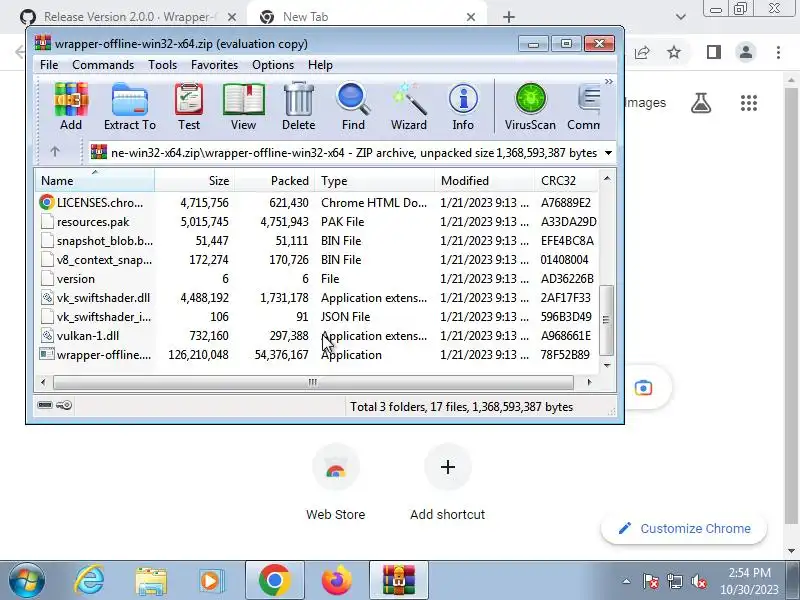800x600 pixels.
Task: Click the Extract To toolbar icon
Action: pyautogui.click(x=130, y=106)
